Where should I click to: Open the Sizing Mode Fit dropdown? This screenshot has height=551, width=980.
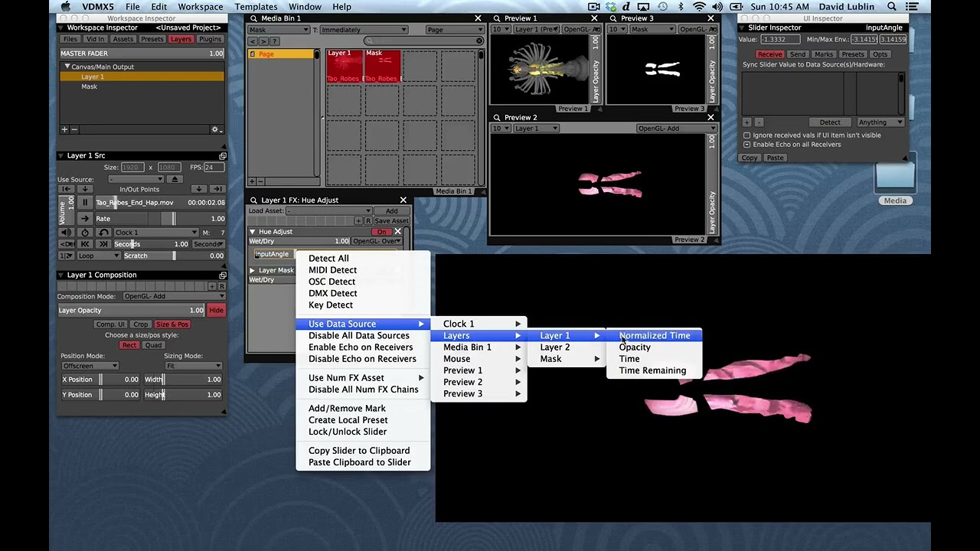pyautogui.click(x=193, y=366)
